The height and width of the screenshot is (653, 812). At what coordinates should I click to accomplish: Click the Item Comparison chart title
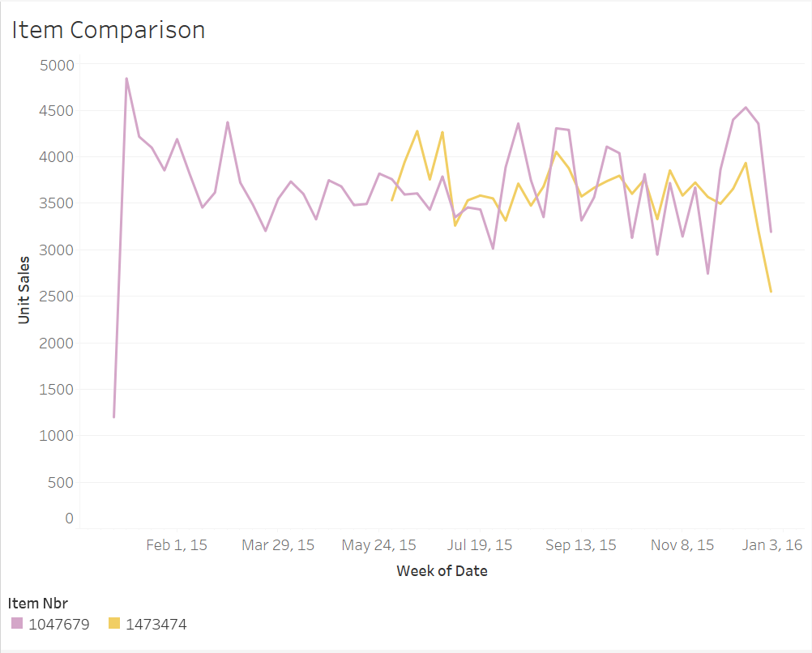tap(108, 30)
